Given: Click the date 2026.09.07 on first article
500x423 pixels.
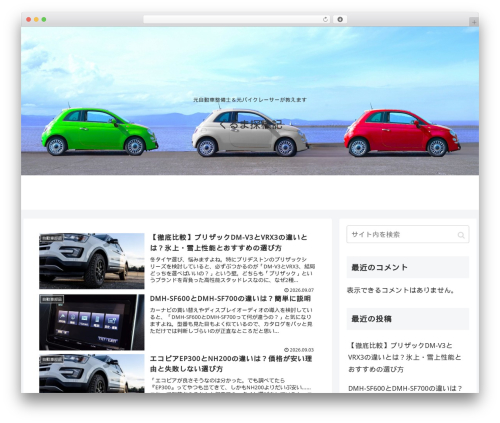Looking at the screenshot, I should 299,290.
